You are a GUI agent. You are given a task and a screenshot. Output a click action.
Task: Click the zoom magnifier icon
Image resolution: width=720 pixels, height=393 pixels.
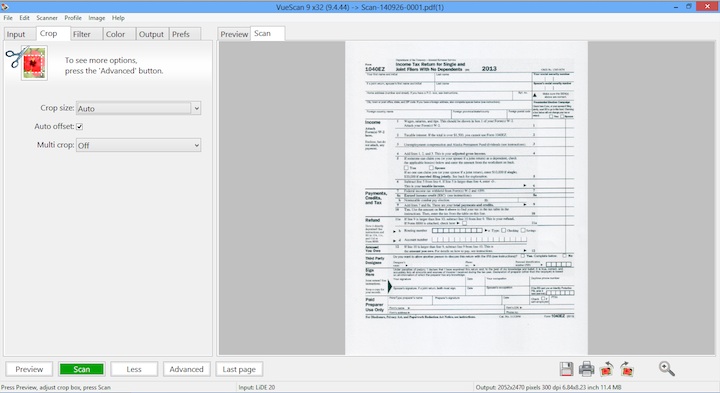[667, 368]
